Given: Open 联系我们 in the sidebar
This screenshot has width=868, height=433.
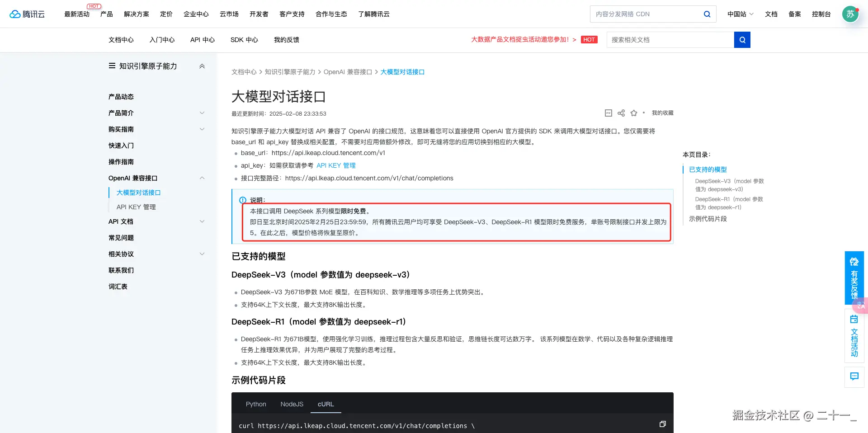Looking at the screenshot, I should [121, 270].
